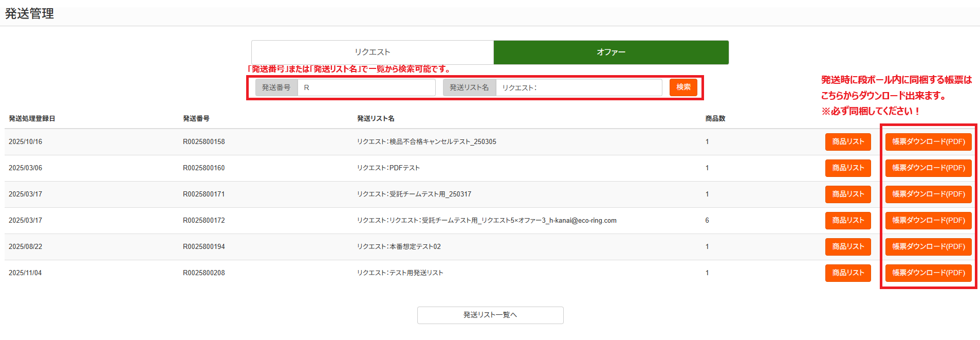Focus the 発送リスト名 search field
Screen dimensions: 980x340
pos(578,87)
